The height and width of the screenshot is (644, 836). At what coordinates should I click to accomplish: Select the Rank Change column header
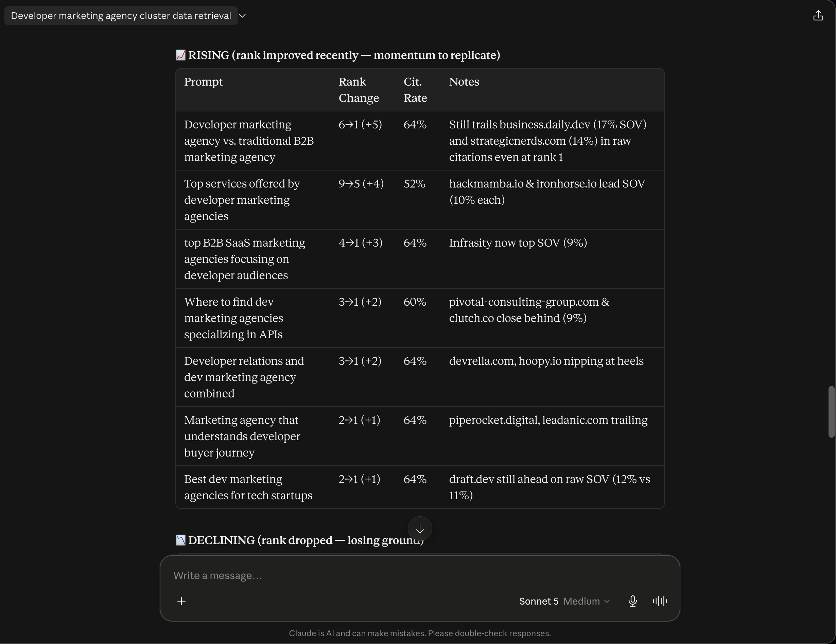click(359, 90)
